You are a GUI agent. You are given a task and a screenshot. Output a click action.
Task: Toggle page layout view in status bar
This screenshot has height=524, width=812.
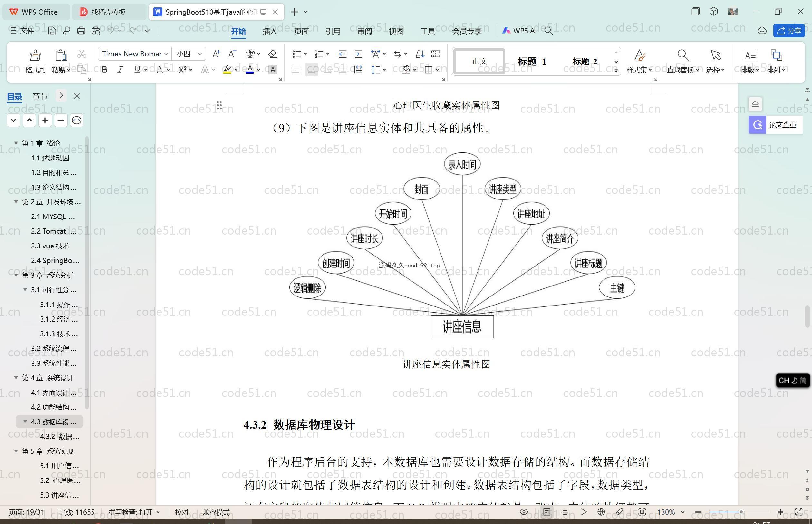547,512
